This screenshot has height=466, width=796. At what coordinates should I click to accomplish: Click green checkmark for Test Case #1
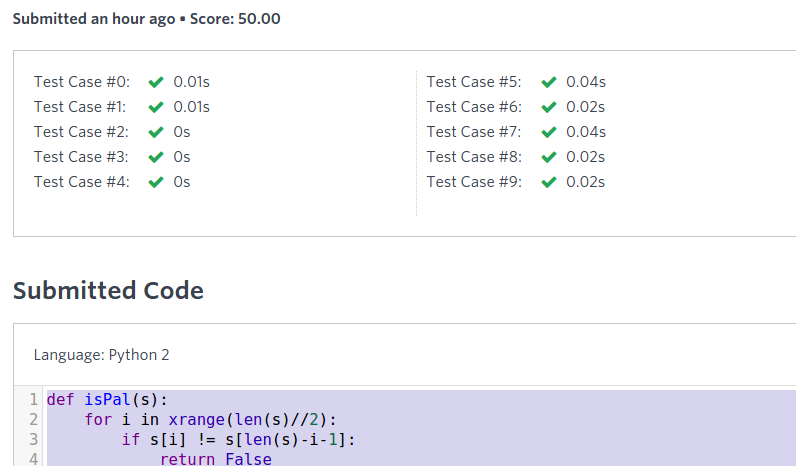click(155, 107)
